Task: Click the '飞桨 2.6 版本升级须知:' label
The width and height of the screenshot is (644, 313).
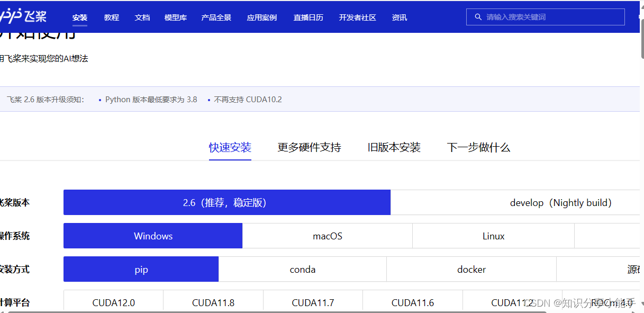Action: pyautogui.click(x=46, y=99)
